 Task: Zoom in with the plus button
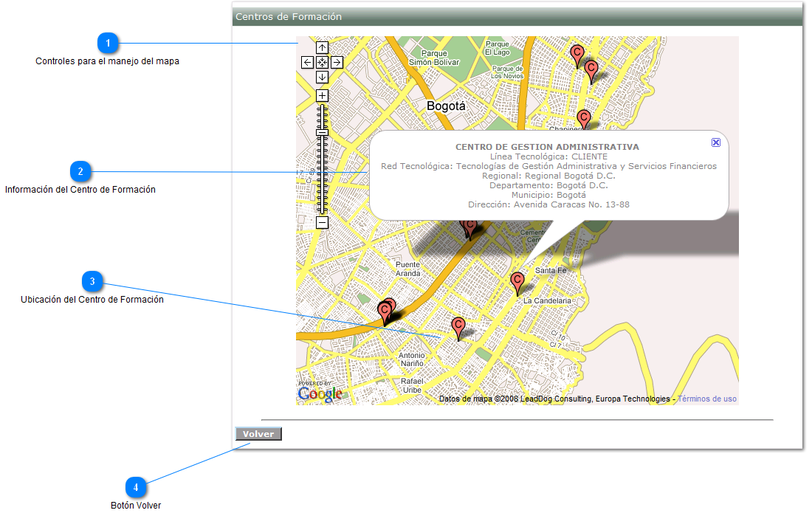coord(322,95)
